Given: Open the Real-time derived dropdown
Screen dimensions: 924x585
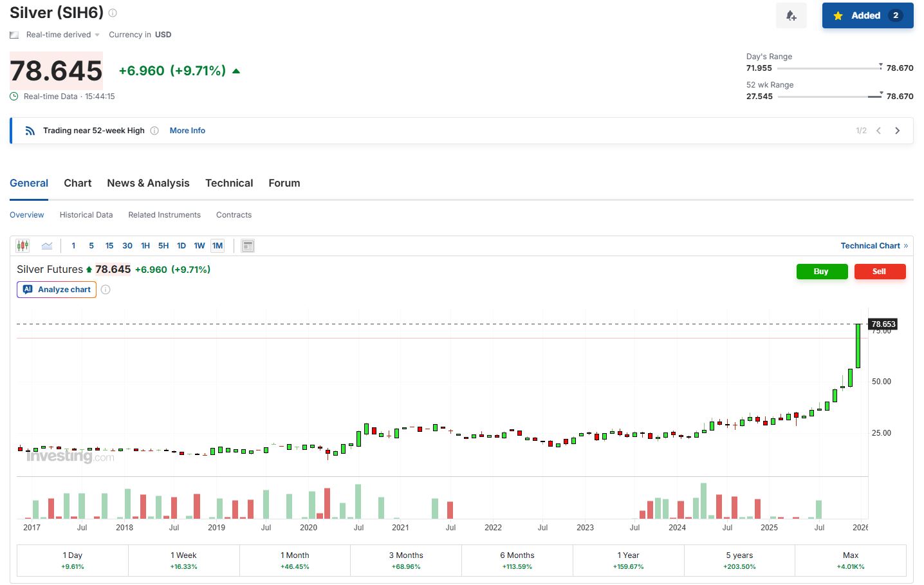Looking at the screenshot, I should pos(62,35).
